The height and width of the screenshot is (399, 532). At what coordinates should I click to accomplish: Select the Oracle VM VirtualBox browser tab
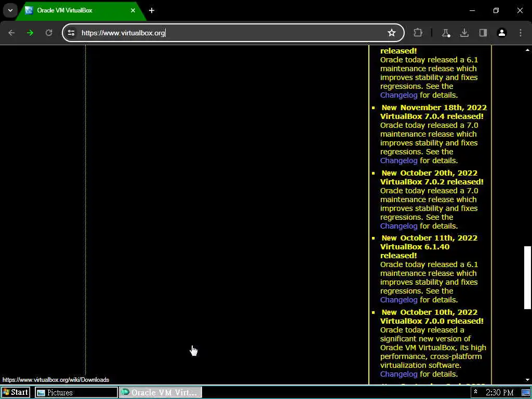pyautogui.click(x=79, y=10)
